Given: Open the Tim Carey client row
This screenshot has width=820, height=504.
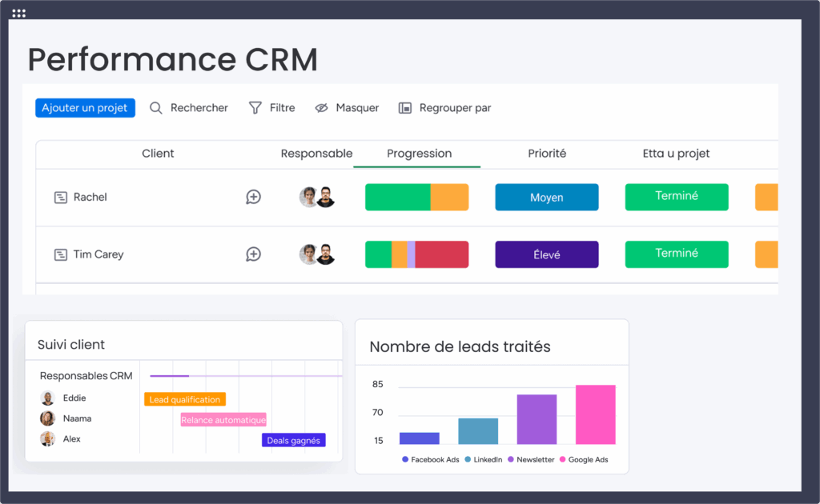Looking at the screenshot, I should (x=98, y=254).
